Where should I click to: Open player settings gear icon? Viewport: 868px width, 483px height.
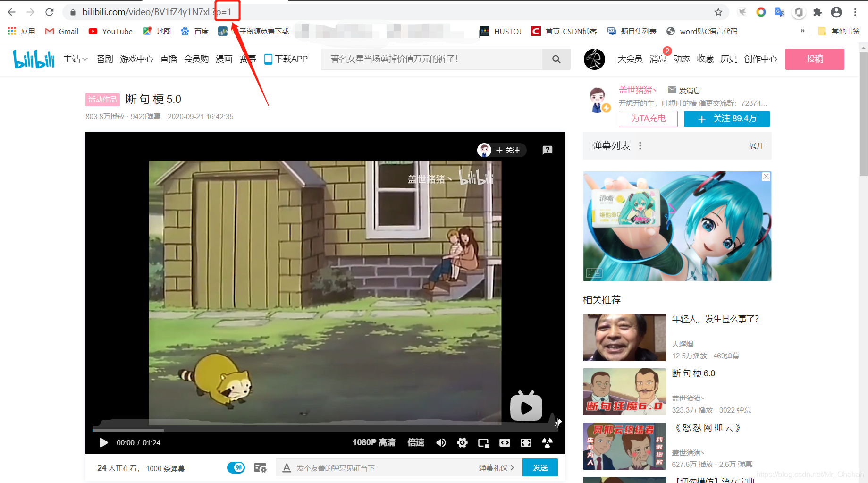click(462, 443)
